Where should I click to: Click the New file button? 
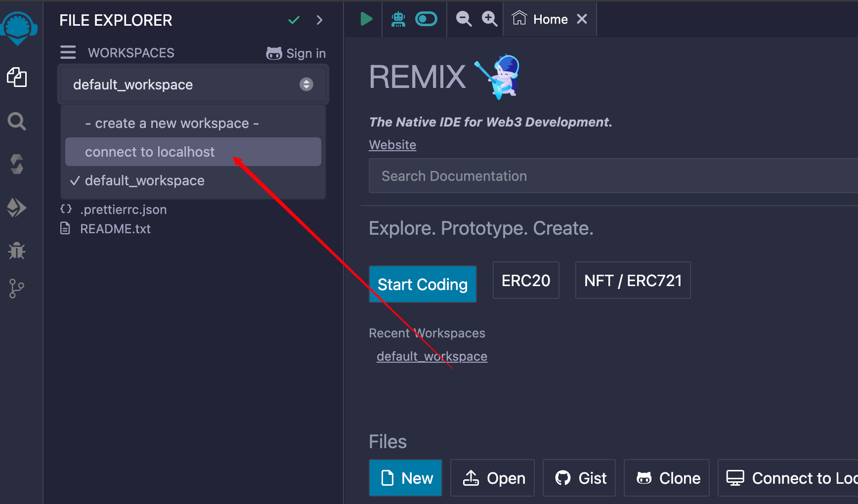[405, 478]
